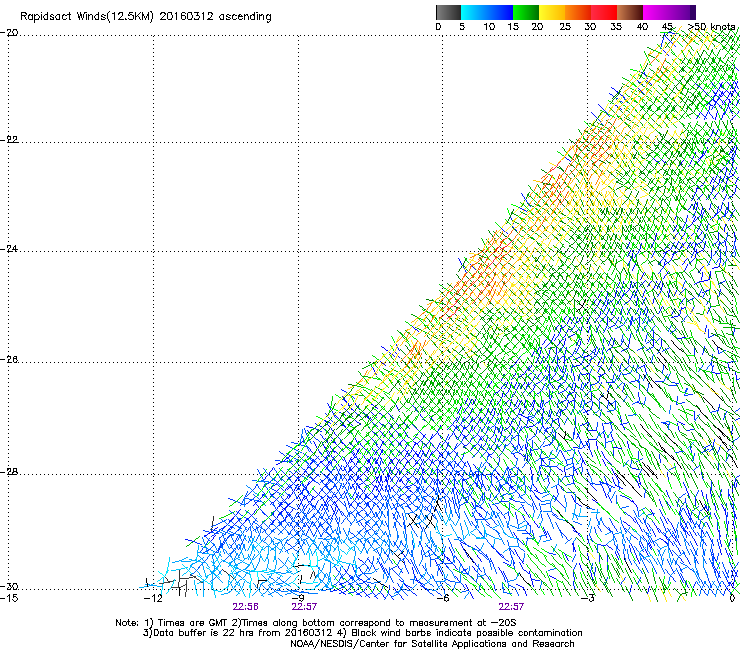Click the '>50 knots' legend label
Viewport: 740px width, 650px height.
711,27
